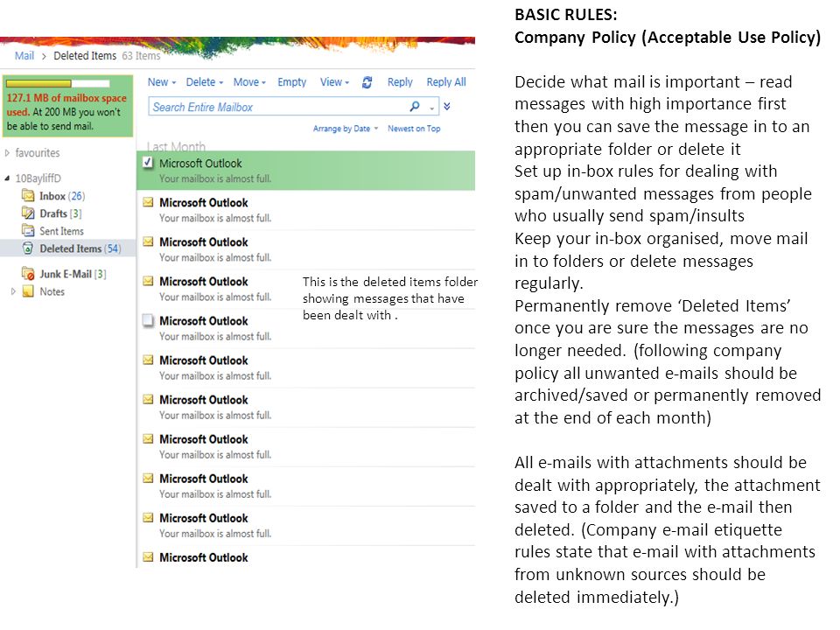
Task: Open the Move dropdown menu
Action: [x=249, y=82]
